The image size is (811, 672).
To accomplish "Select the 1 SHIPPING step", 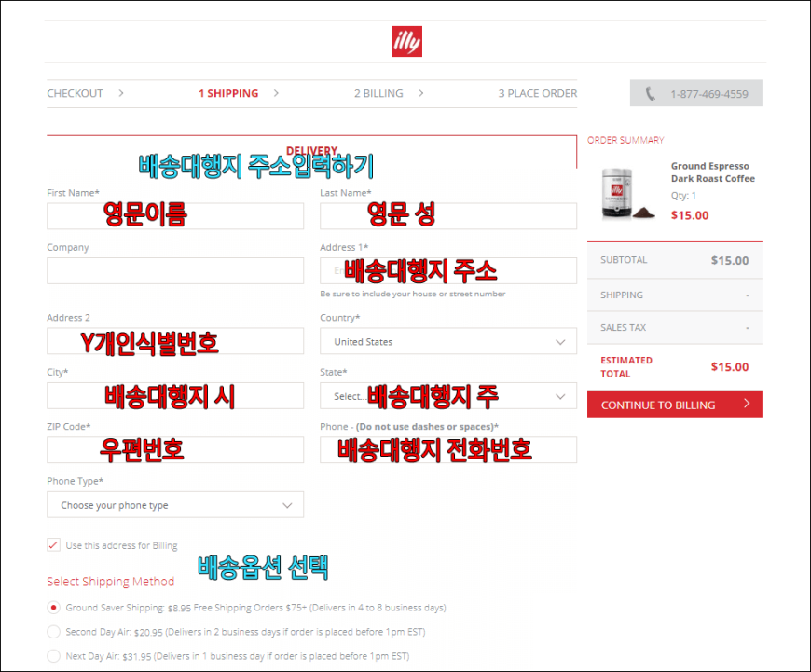I will [228, 93].
